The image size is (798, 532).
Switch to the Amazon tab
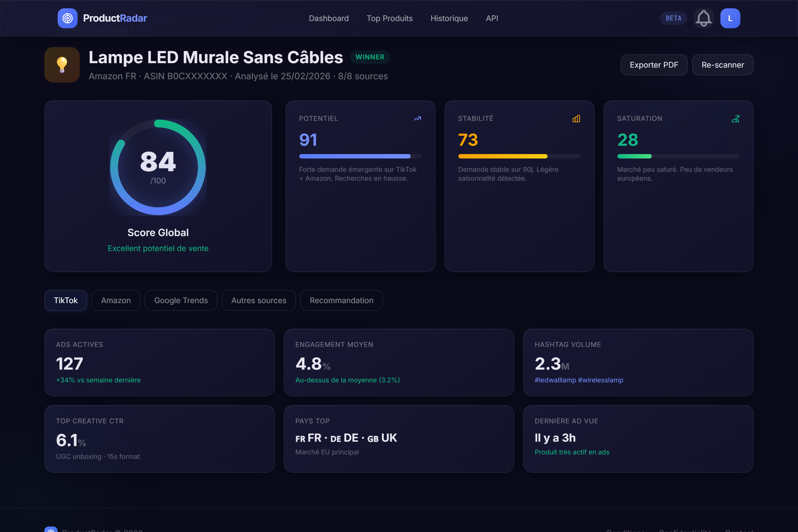[115, 300]
